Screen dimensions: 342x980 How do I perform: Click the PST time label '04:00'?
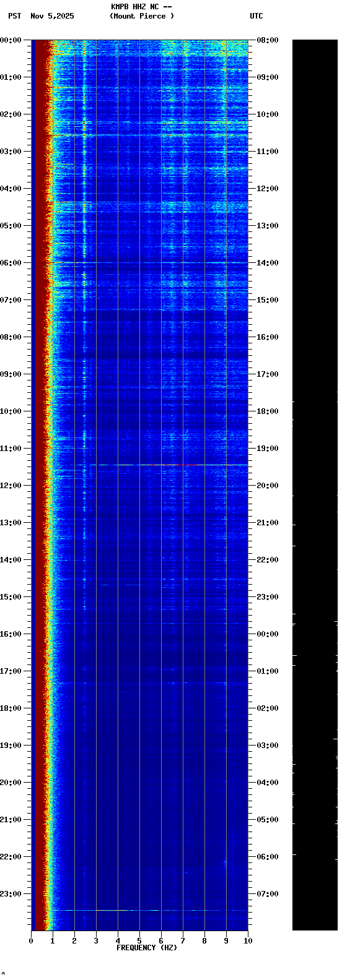(11, 189)
